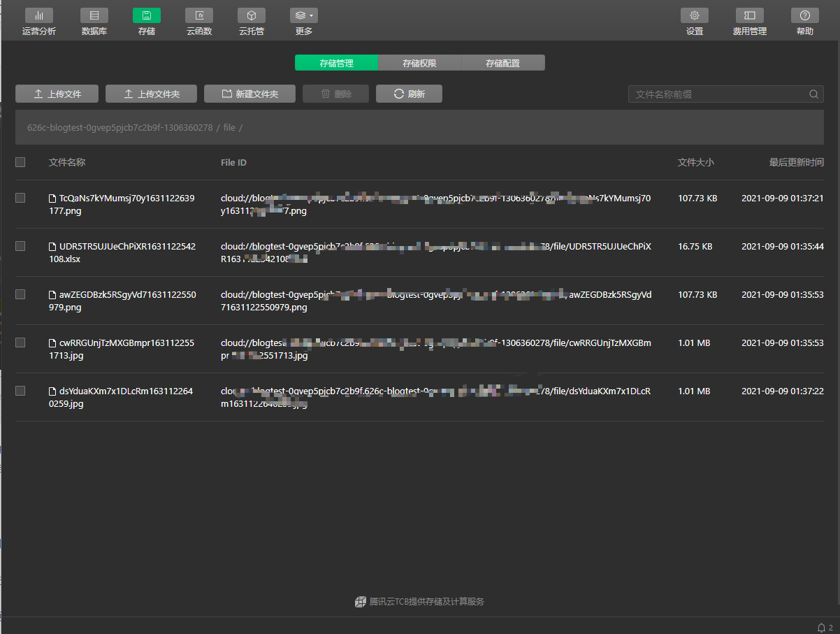Open the 云函数 cloud functions panel

click(199, 22)
